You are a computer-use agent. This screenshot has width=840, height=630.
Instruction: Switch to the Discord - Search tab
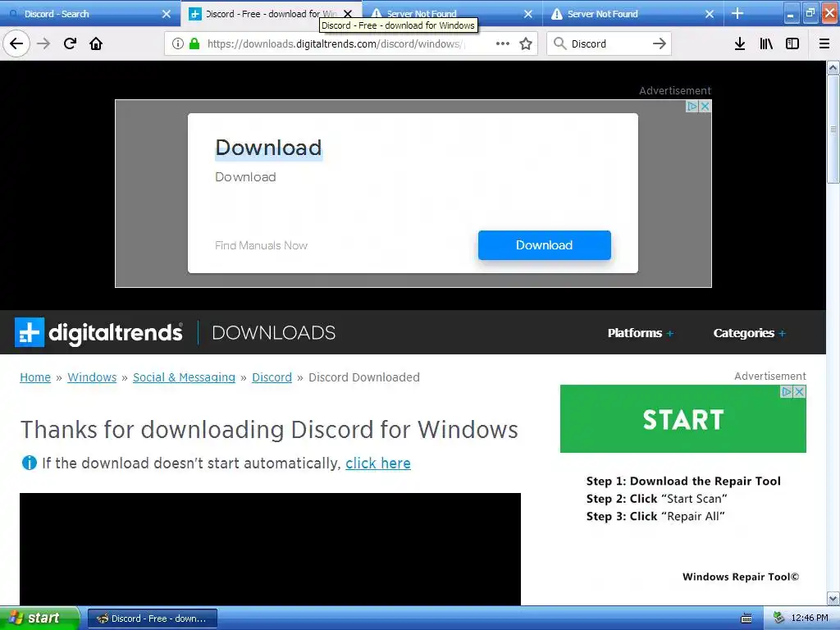[x=90, y=14]
